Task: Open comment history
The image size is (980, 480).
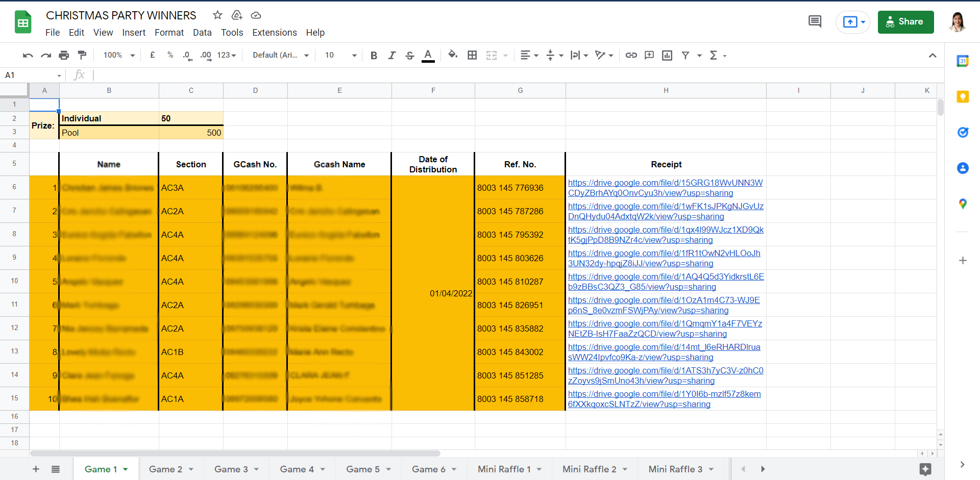Action: (815, 22)
